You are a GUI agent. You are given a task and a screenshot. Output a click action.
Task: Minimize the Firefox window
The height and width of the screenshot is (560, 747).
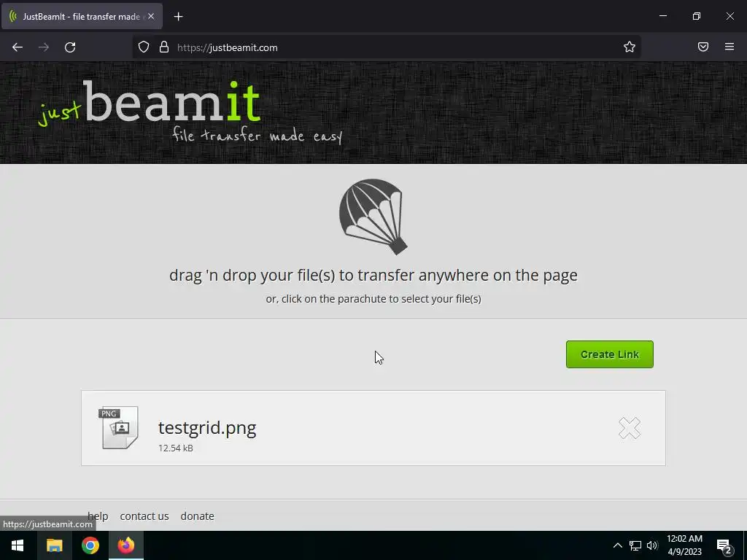pyautogui.click(x=662, y=16)
